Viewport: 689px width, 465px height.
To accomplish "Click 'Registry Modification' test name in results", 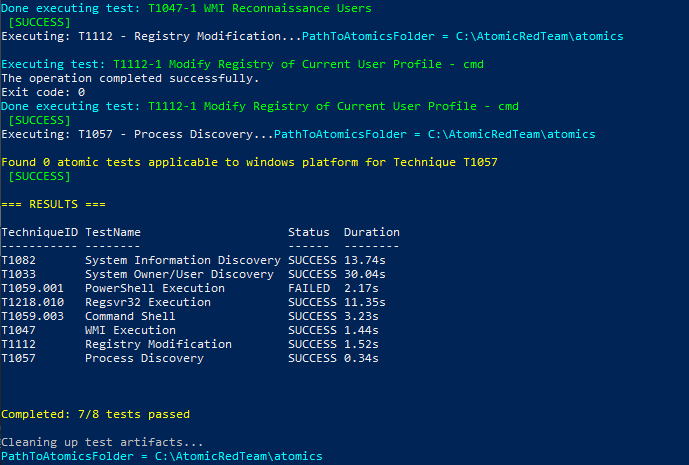I will pyautogui.click(x=158, y=344).
